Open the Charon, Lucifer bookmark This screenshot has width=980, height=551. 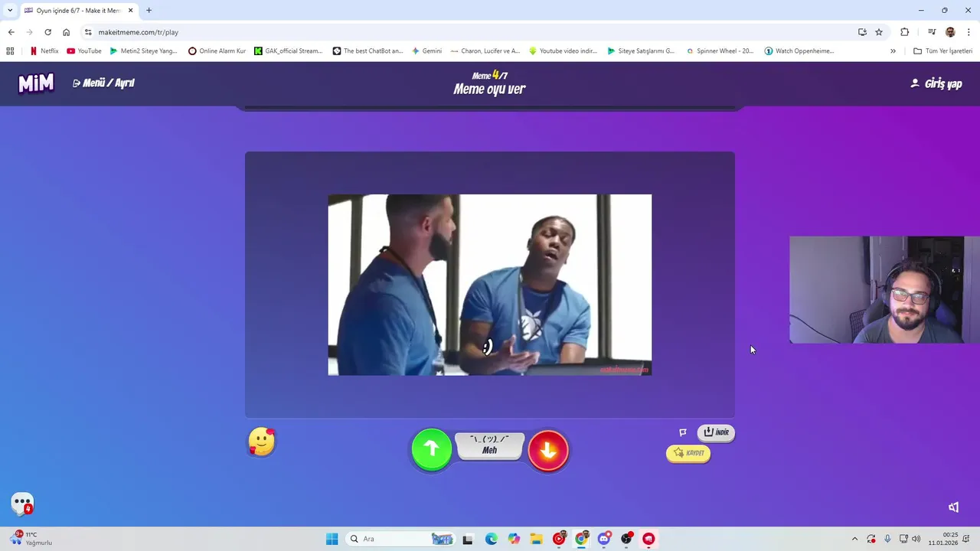485,51
